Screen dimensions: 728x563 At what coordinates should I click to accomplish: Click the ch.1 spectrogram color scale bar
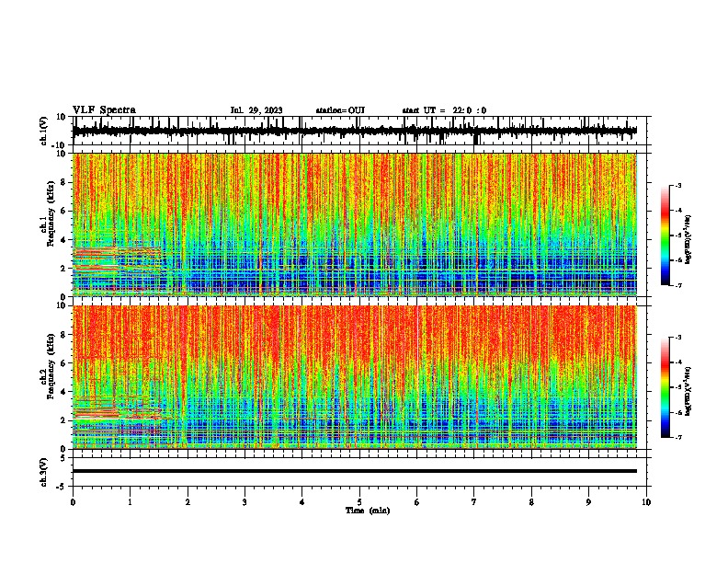coord(665,236)
